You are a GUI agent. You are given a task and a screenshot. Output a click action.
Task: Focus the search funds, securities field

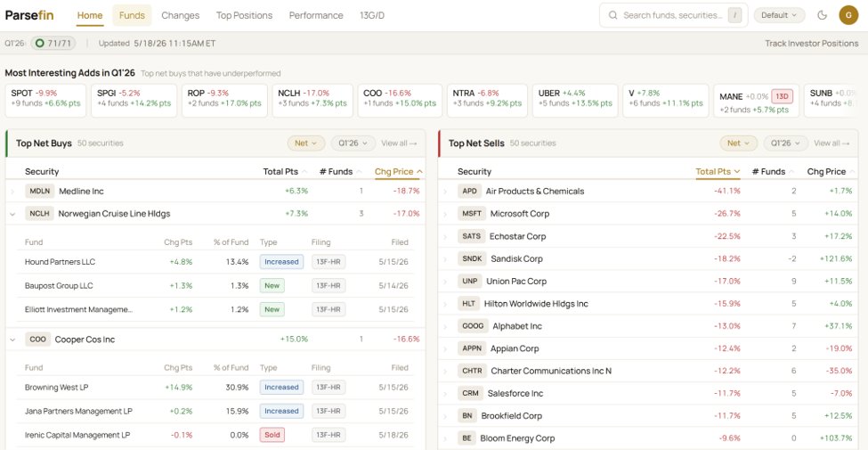pyautogui.click(x=673, y=15)
